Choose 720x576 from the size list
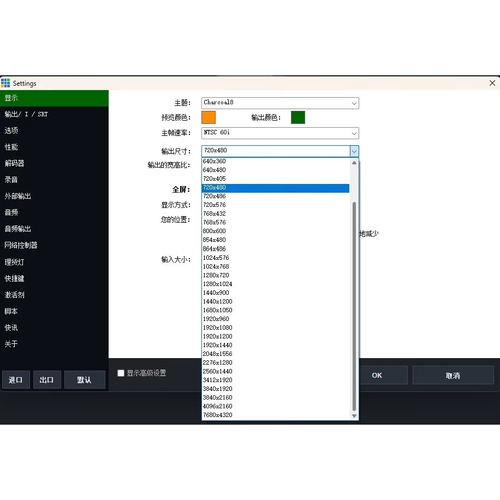Screen dimensions: 500x500 click(276, 205)
